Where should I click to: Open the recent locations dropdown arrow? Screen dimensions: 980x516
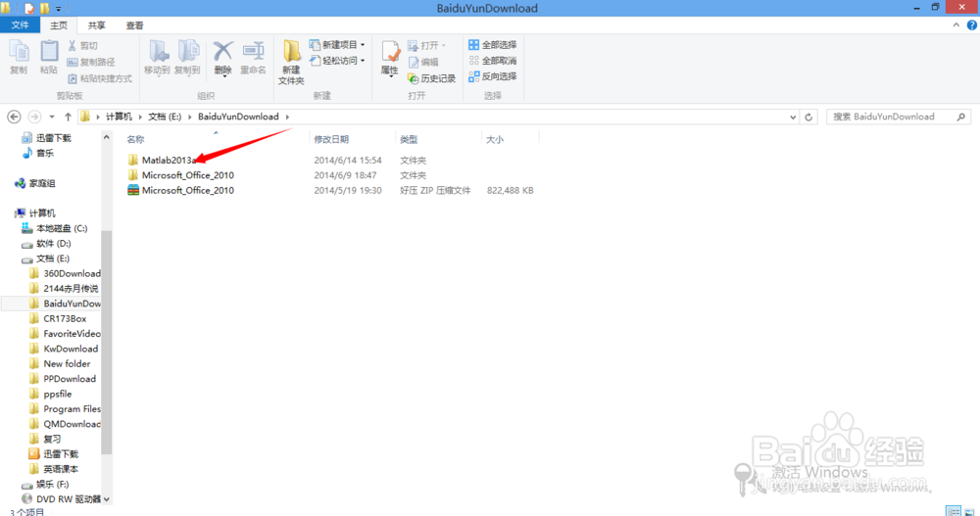tap(52, 117)
